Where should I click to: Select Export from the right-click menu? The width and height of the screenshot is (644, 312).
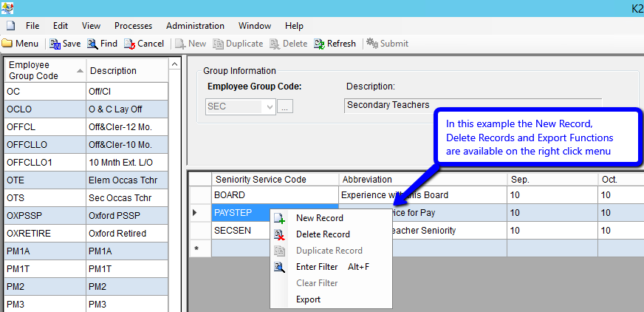coord(308,299)
